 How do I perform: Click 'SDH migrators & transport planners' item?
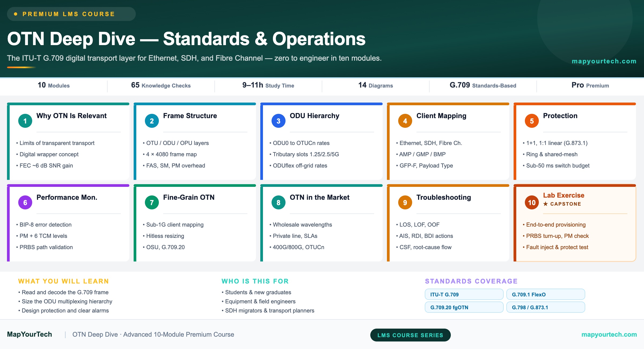coord(268,311)
